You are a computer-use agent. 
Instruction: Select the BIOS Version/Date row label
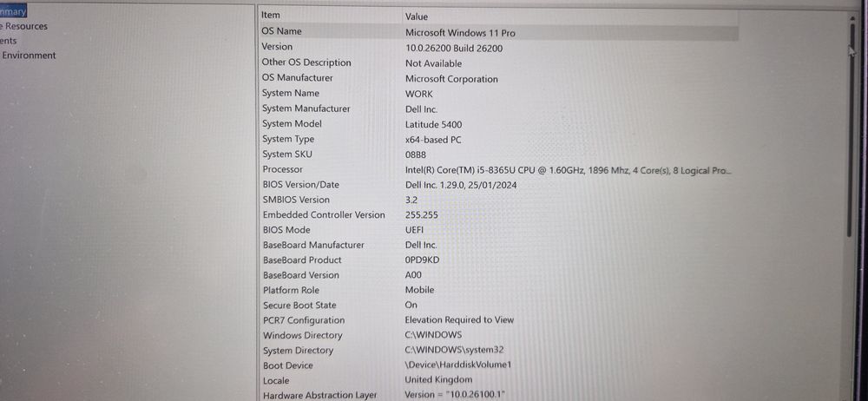click(300, 184)
